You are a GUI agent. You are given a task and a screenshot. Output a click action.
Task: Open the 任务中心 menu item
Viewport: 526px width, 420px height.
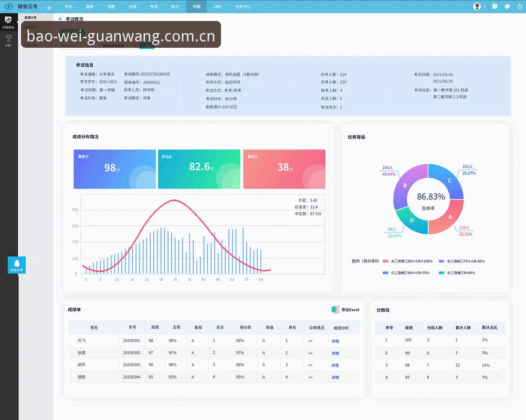[243, 6]
